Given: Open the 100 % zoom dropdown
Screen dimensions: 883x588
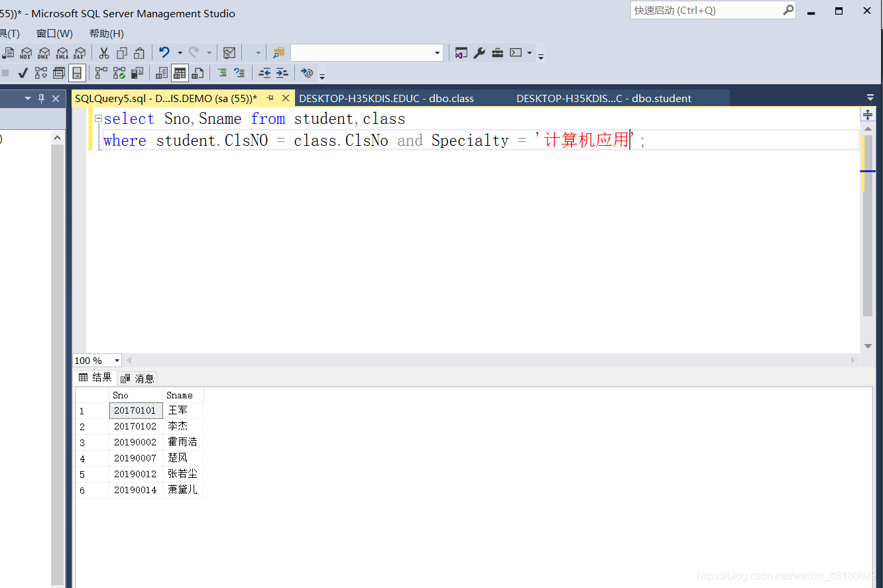Looking at the screenshot, I should tap(117, 361).
